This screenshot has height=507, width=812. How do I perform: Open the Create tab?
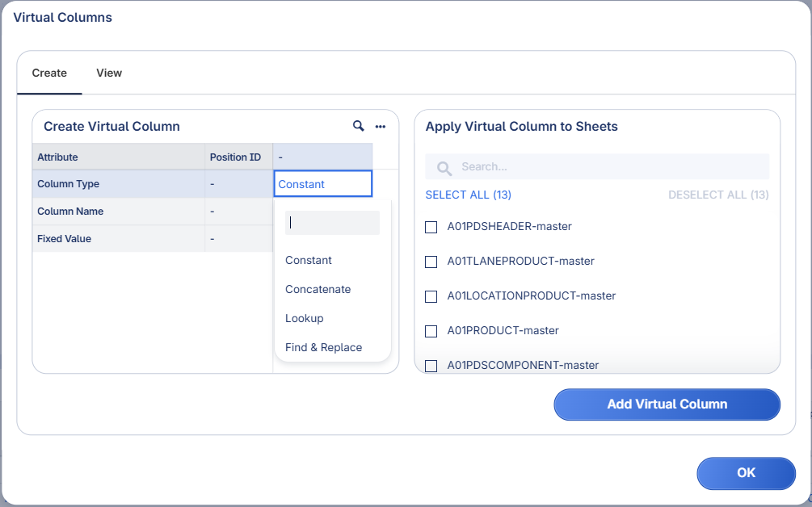pos(49,73)
